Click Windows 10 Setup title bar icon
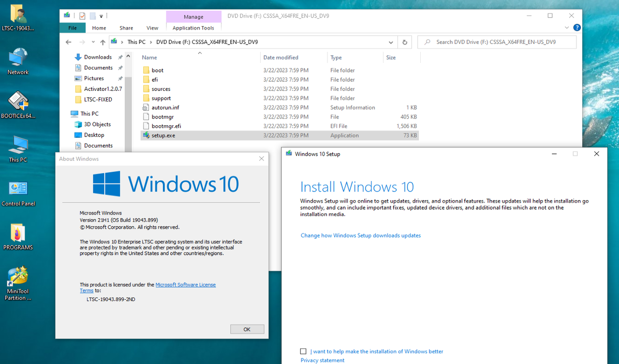The height and width of the screenshot is (364, 619). point(289,154)
